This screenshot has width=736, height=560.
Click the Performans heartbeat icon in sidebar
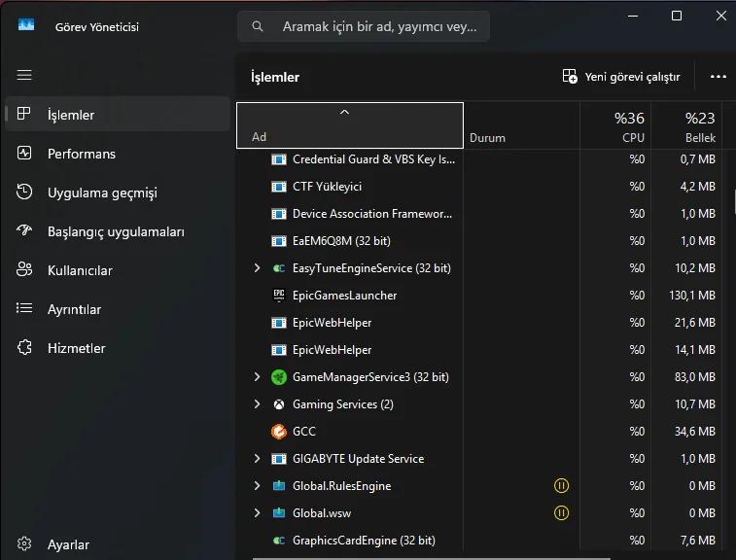(x=25, y=154)
